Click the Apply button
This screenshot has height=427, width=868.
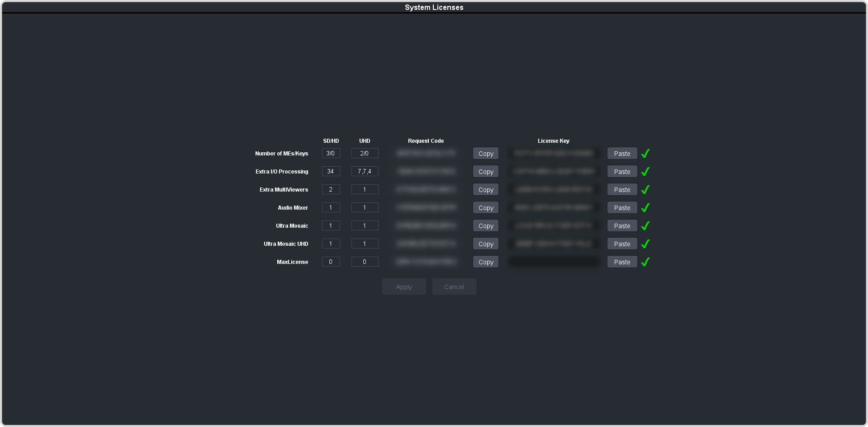click(x=404, y=287)
